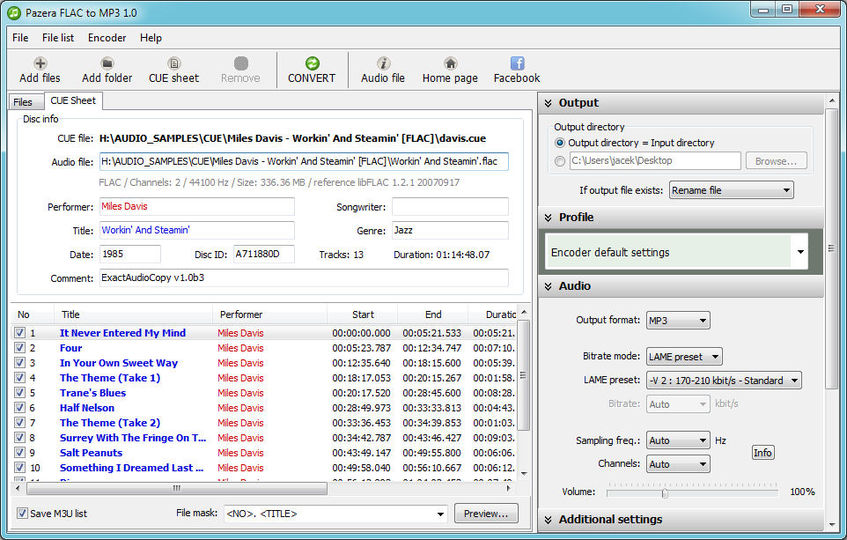
Task: Toggle checkbox for track 9 Salt Peanuts
Action: 20,453
